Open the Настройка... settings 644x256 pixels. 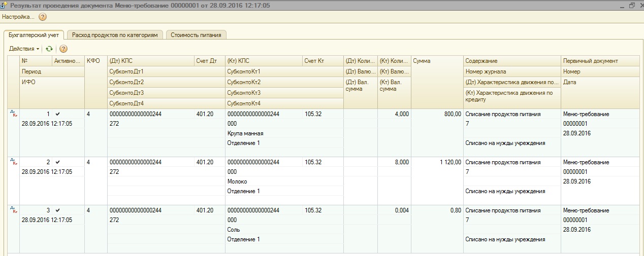18,17
